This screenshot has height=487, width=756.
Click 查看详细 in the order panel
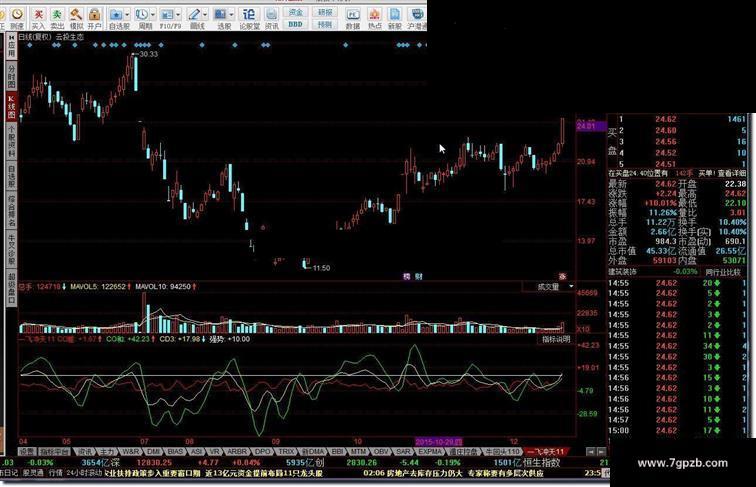coord(731,173)
